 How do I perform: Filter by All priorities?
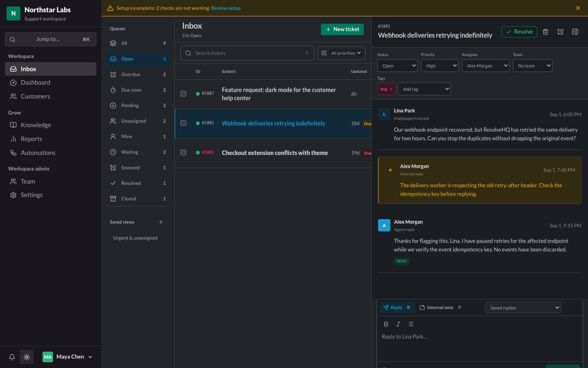(x=341, y=53)
